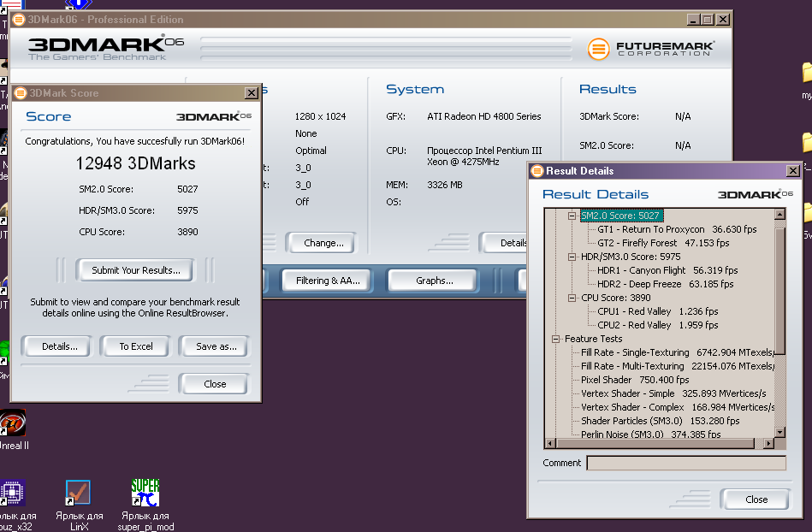The height and width of the screenshot is (532, 812).
Task: Select GT2 - Firefly Forest row
Action: pos(663,243)
